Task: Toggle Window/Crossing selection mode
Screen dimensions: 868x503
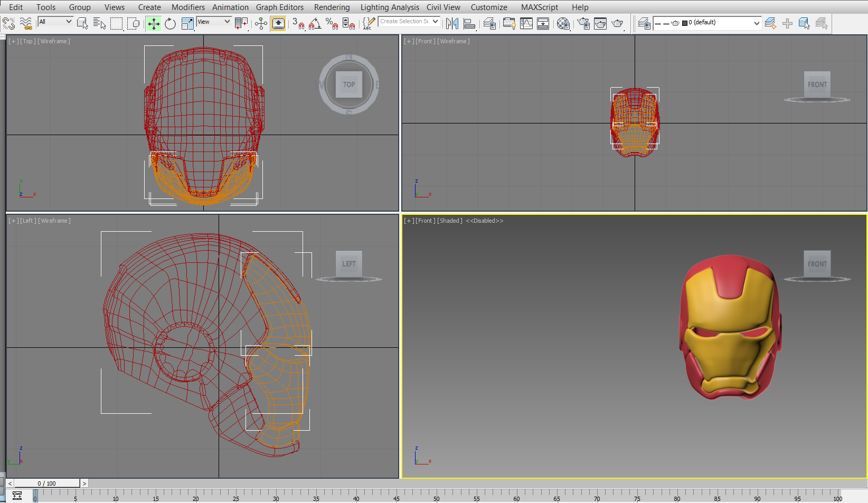Action: (x=134, y=23)
